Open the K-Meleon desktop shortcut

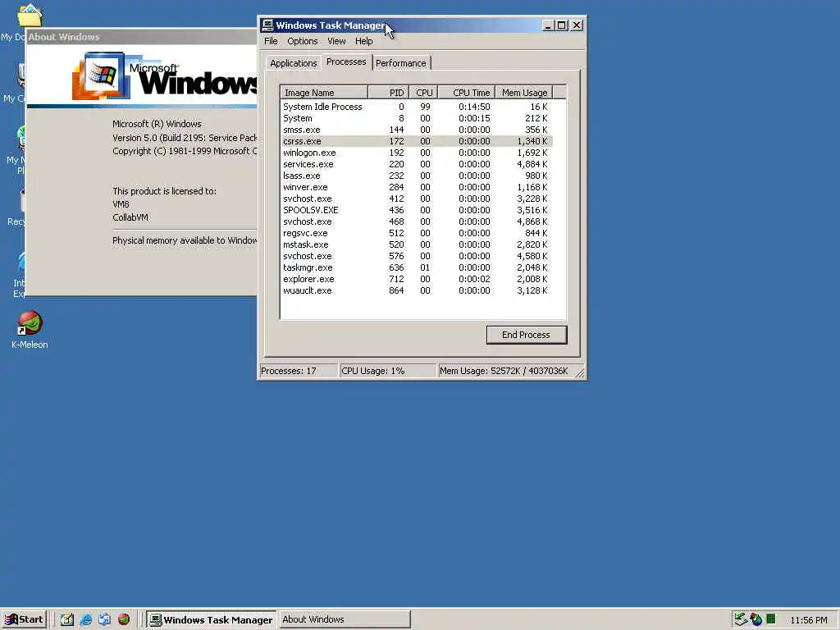(30, 330)
